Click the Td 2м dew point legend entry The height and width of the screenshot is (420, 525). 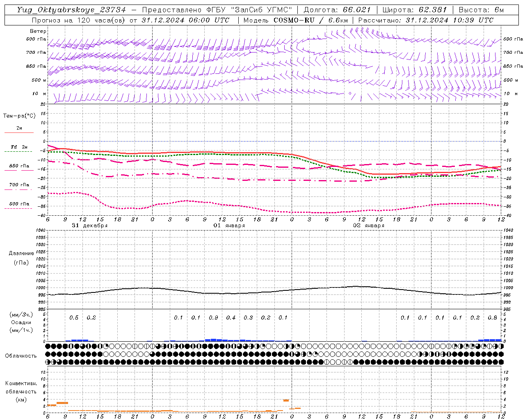(x=19, y=147)
